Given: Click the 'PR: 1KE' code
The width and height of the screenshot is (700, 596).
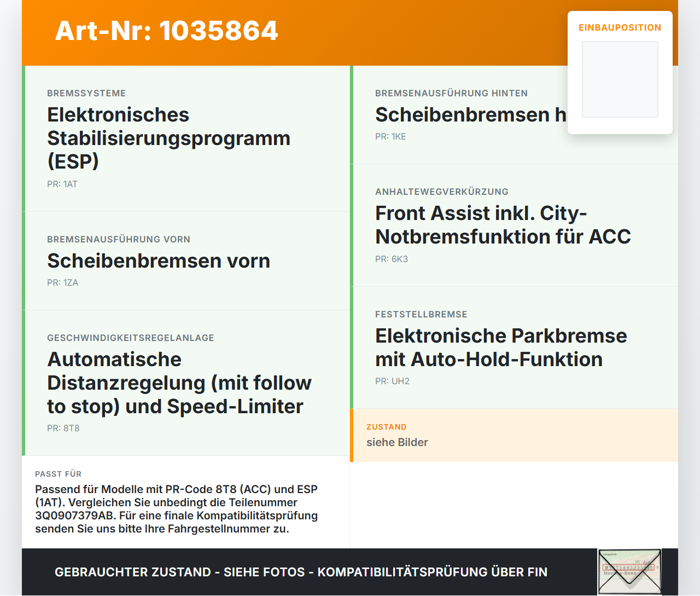Looking at the screenshot, I should coord(390,136).
